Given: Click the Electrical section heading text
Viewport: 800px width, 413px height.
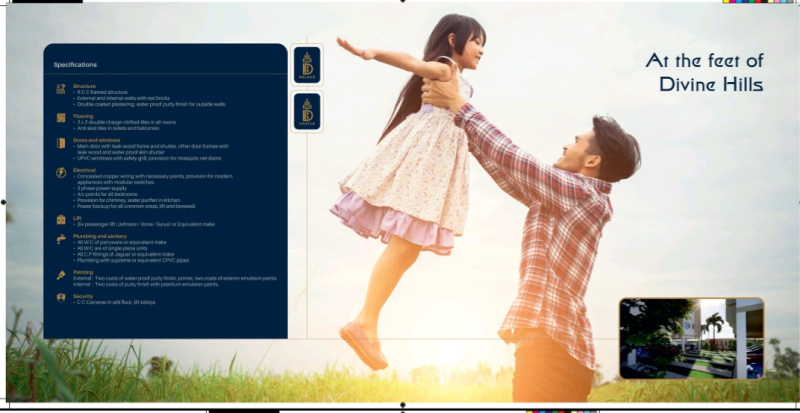Looking at the screenshot, I should point(84,170).
